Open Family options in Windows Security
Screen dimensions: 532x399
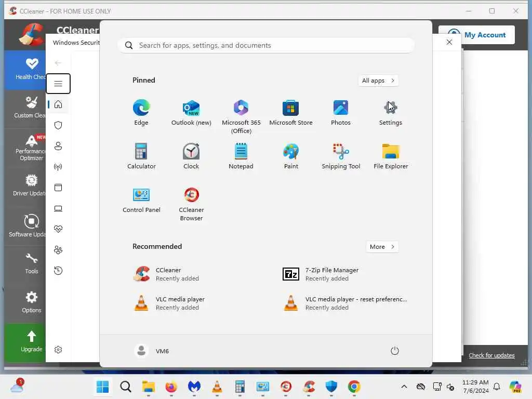[x=58, y=250]
